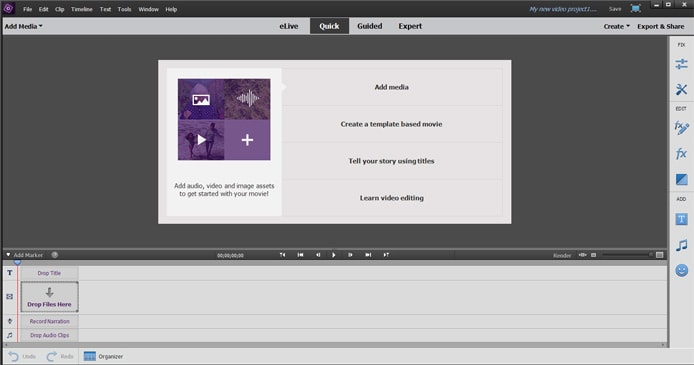This screenshot has height=365, width=694.
Task: Choose Add media in welcome panel
Action: pos(392,87)
